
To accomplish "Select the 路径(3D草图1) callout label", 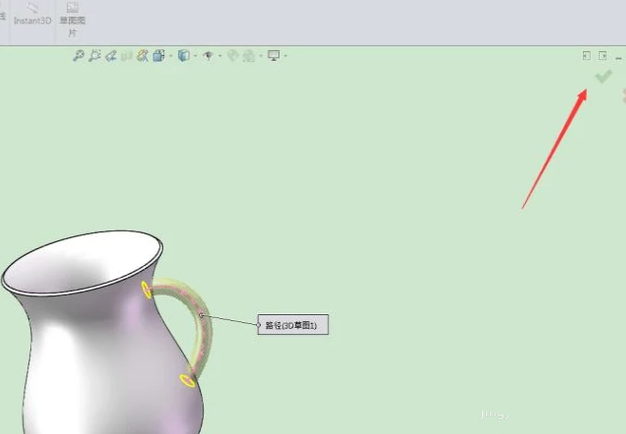I will (x=293, y=325).
